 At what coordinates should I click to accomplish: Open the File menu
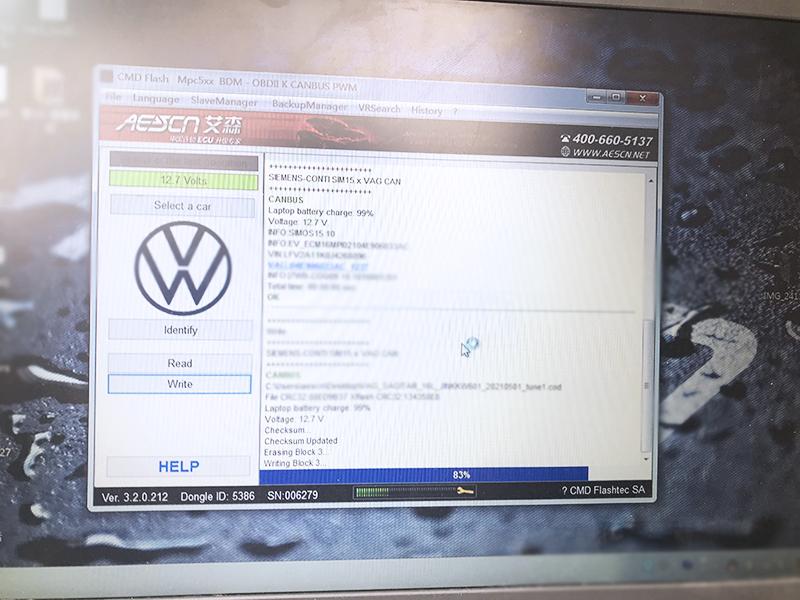[x=112, y=99]
